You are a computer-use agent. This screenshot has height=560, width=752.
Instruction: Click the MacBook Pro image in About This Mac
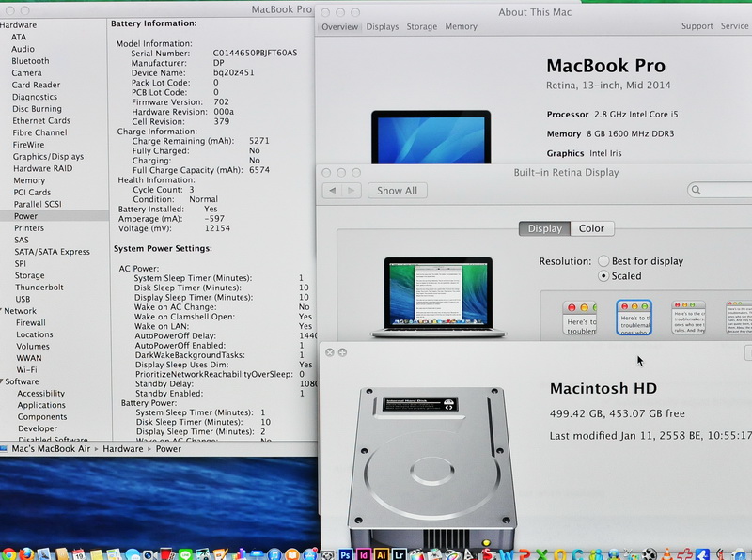(431, 137)
